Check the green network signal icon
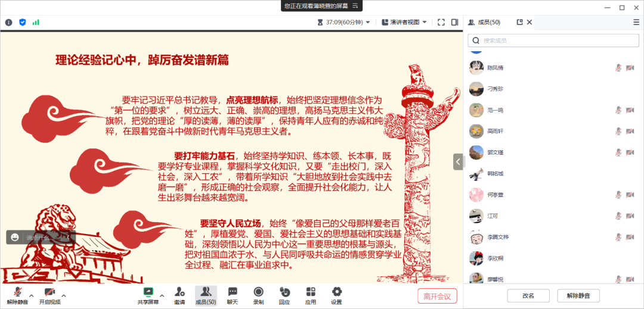The height and width of the screenshot is (309, 644). pyautogui.click(x=36, y=22)
